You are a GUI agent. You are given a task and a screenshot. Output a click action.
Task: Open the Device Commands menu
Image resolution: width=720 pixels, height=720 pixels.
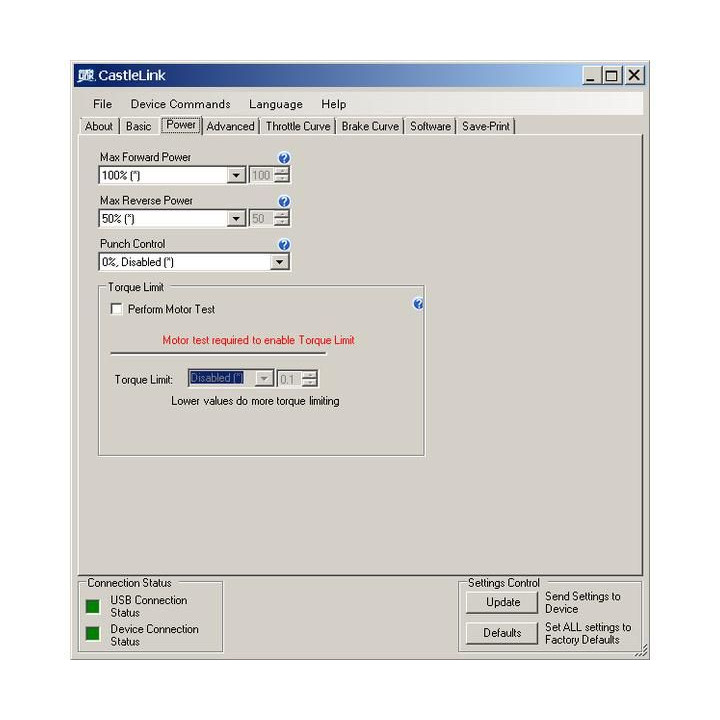pos(180,104)
